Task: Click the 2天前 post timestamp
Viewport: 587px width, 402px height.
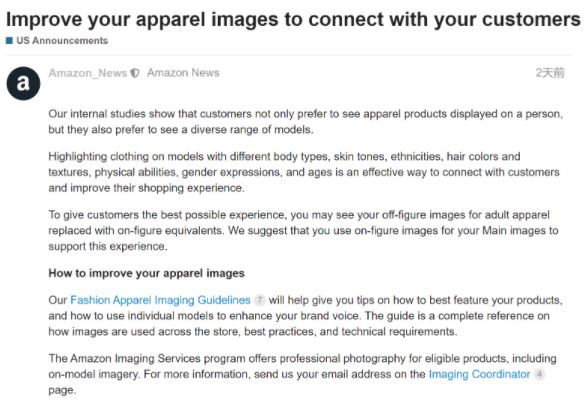Action: (x=550, y=73)
